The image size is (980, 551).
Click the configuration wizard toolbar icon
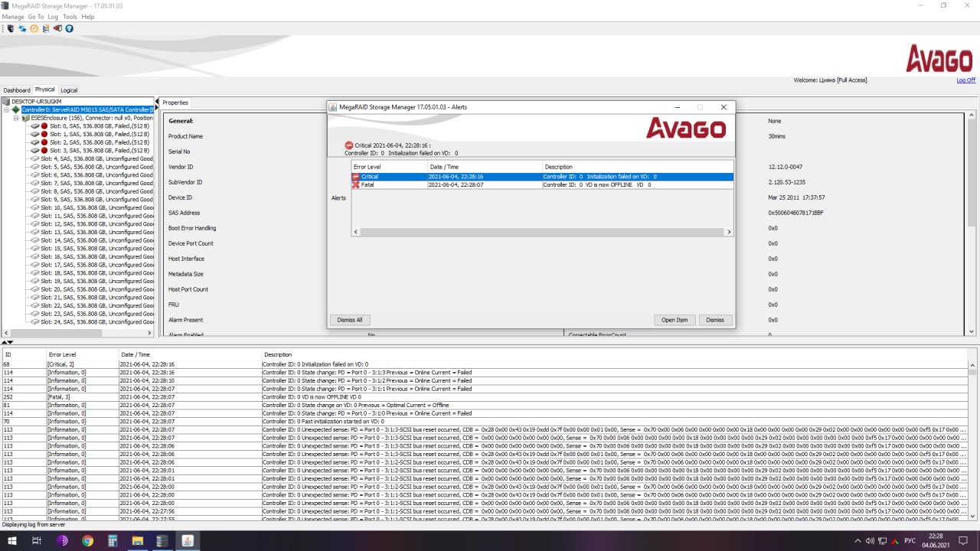(x=46, y=28)
